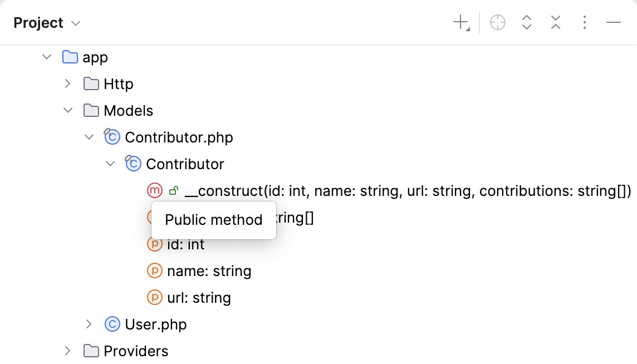Click the class icon beside User.php
The width and height of the screenshot is (637, 364).
[111, 324]
